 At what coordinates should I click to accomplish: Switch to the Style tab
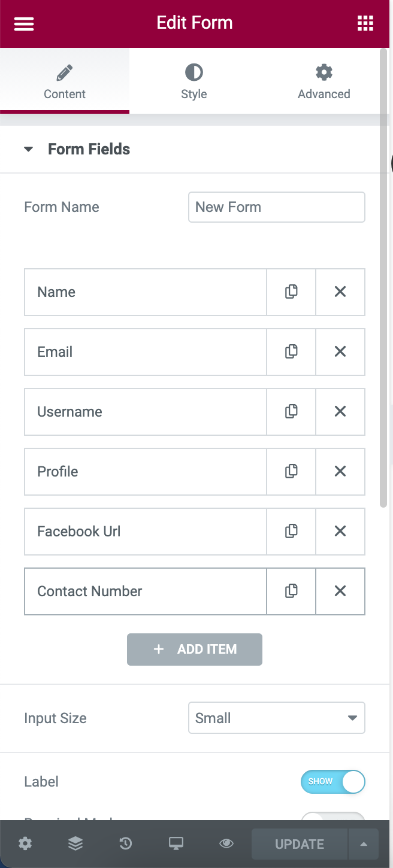click(x=194, y=81)
